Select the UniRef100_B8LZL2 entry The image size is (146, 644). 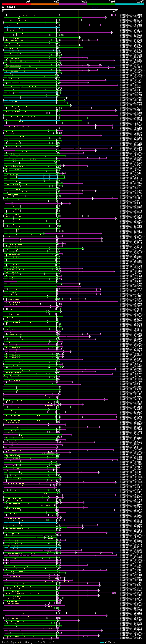[131, 67]
